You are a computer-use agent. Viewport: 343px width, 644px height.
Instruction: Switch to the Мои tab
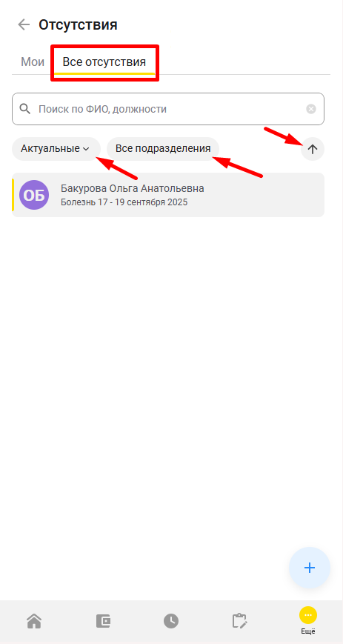[33, 62]
